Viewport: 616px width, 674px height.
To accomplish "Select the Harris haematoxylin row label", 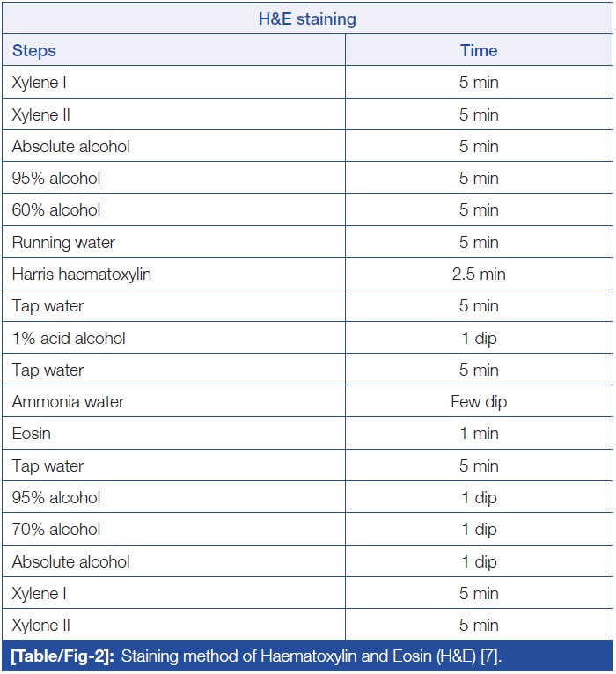I will 82,274.
